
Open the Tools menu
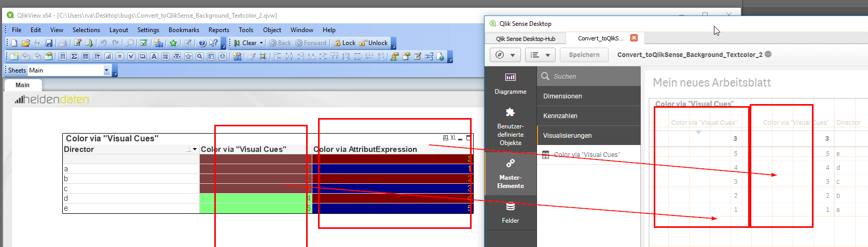coord(246,30)
